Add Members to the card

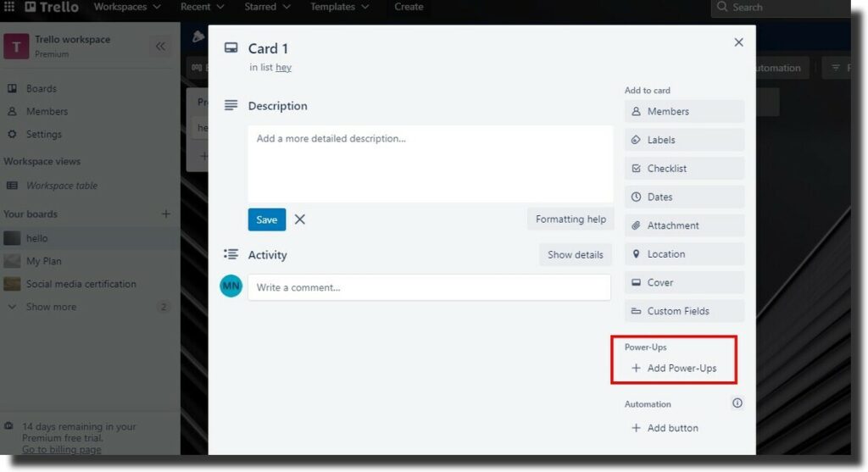pos(684,111)
